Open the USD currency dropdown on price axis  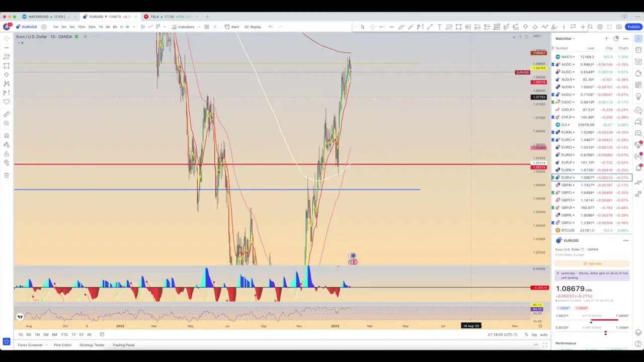(537, 36)
